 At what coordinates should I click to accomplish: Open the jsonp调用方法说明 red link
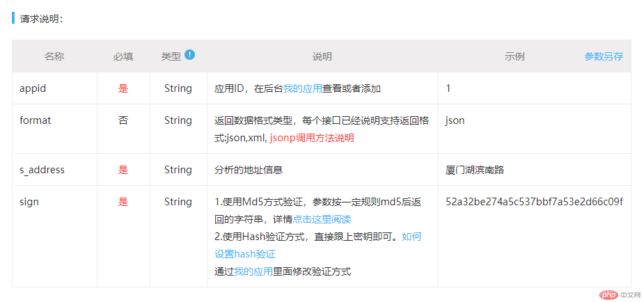(x=312, y=138)
